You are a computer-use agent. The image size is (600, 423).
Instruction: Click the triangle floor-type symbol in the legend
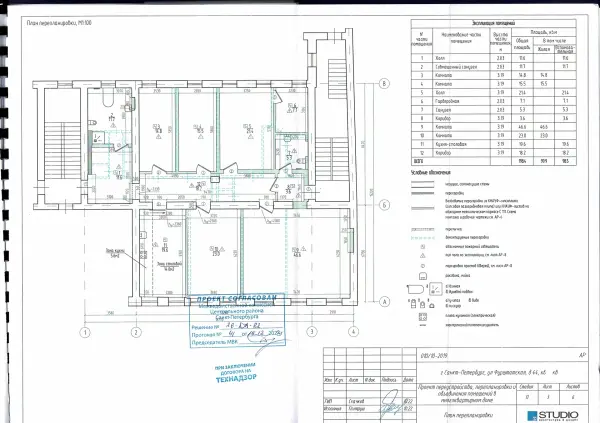click(x=422, y=256)
